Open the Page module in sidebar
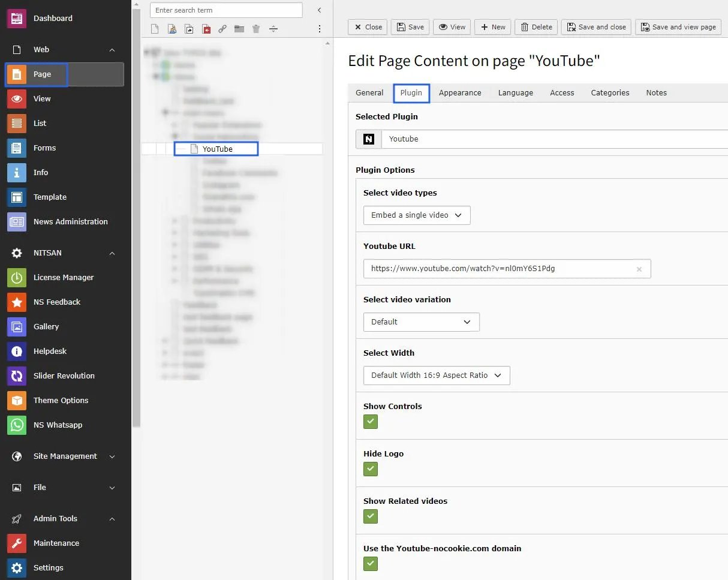 coord(65,74)
